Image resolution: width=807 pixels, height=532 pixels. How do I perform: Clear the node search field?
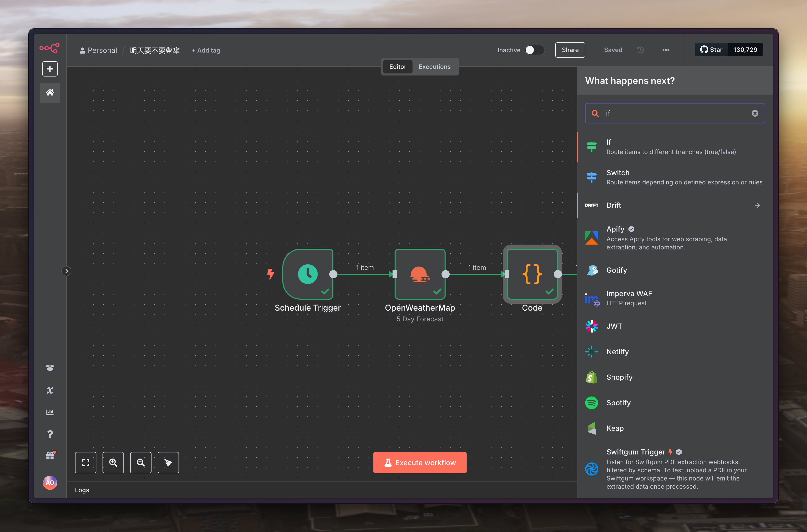click(755, 113)
